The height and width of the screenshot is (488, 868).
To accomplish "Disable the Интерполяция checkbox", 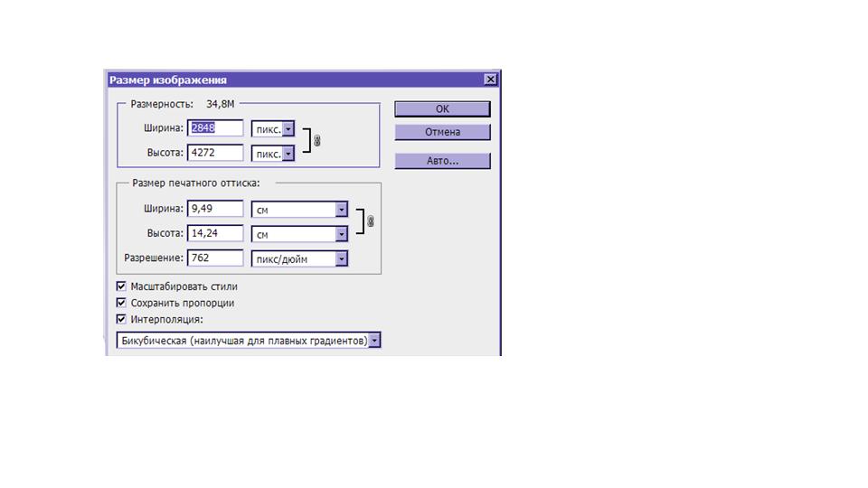I will [x=122, y=319].
